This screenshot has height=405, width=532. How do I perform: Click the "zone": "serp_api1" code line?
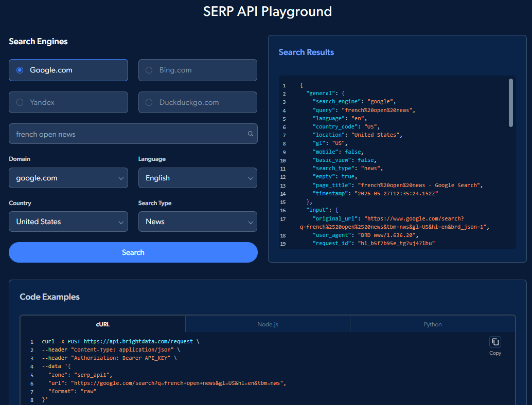(80, 375)
